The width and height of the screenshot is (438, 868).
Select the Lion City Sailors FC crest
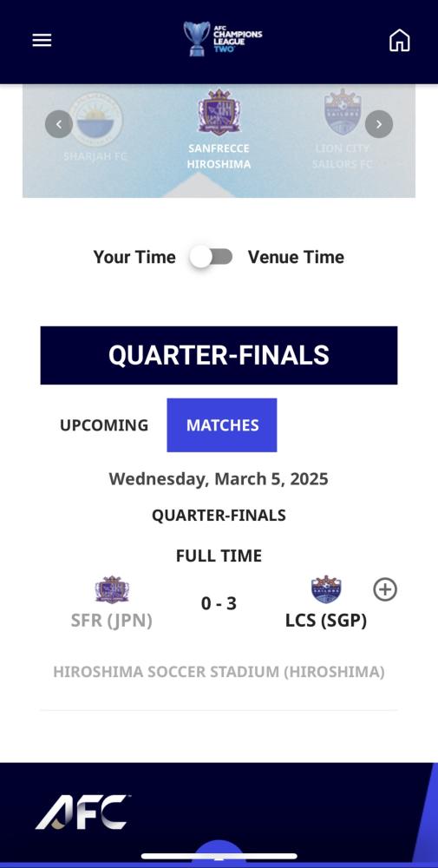pos(343,112)
